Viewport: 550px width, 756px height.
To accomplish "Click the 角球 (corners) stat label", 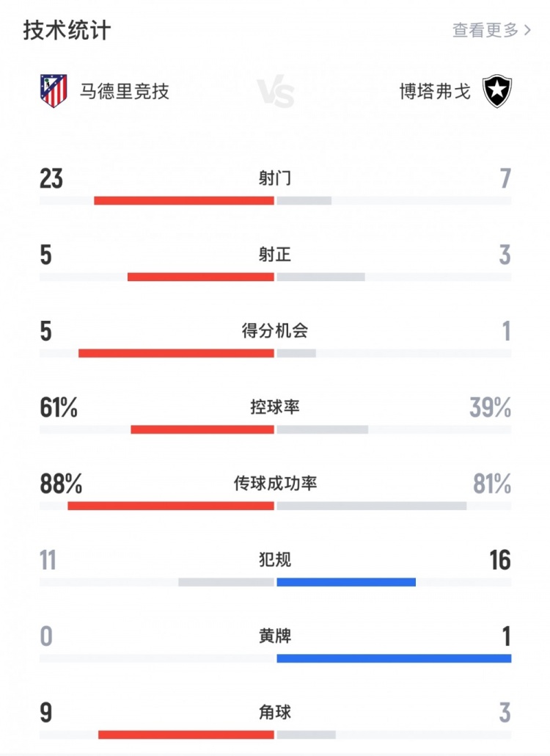I will (275, 711).
